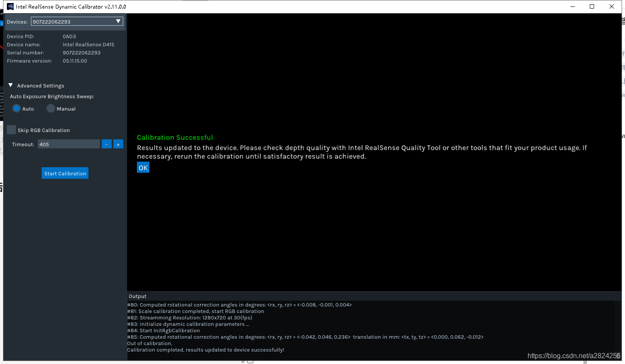Click log line #84 Start InitRgbCalibration

(x=164, y=331)
